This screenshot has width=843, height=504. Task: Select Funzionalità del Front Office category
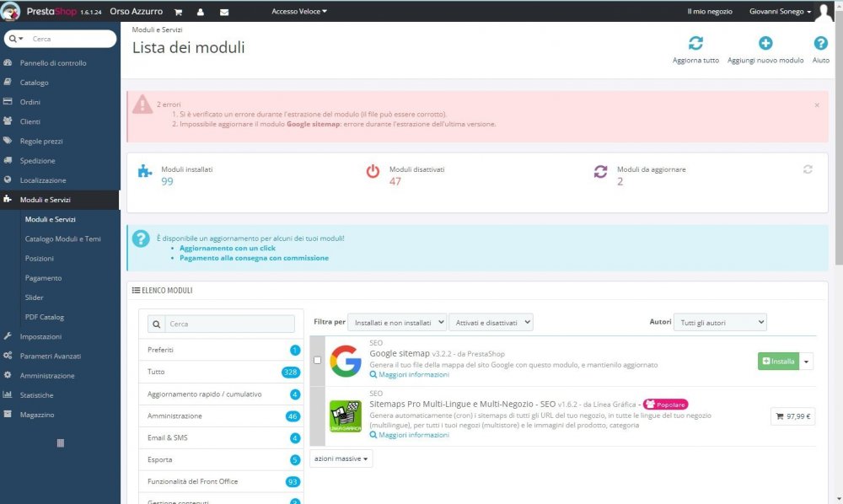click(x=221, y=481)
